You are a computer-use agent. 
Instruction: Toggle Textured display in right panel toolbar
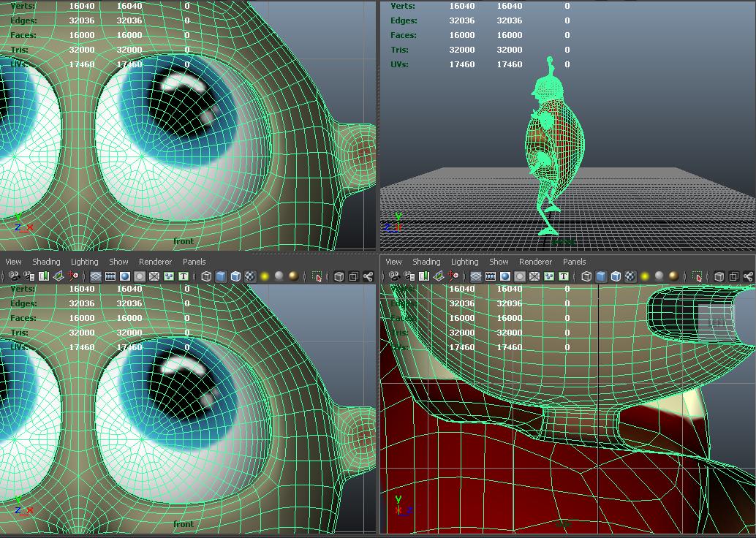point(630,276)
